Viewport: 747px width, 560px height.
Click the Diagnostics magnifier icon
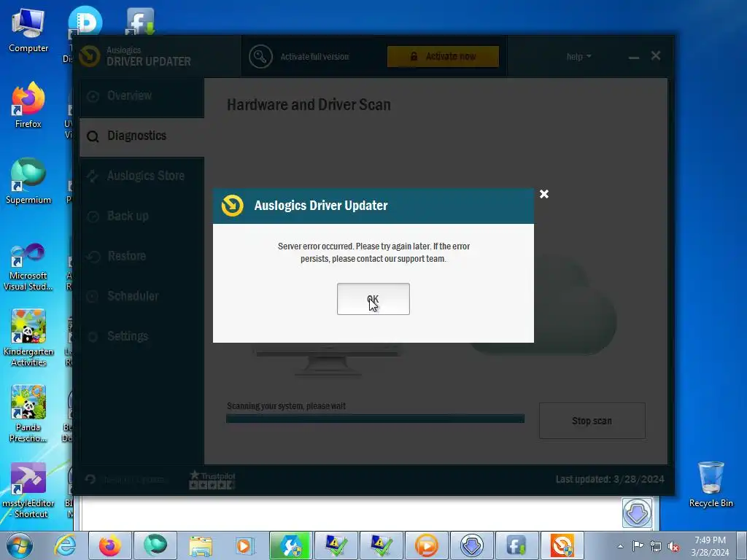coord(93,136)
